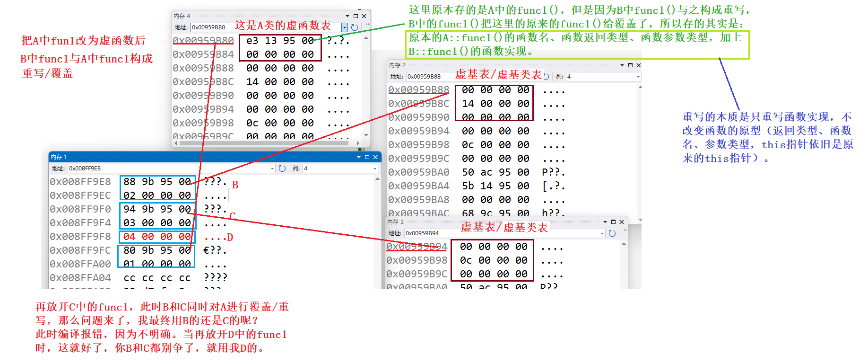Click scroll-up arrow in 内存 3

pos(624,244)
